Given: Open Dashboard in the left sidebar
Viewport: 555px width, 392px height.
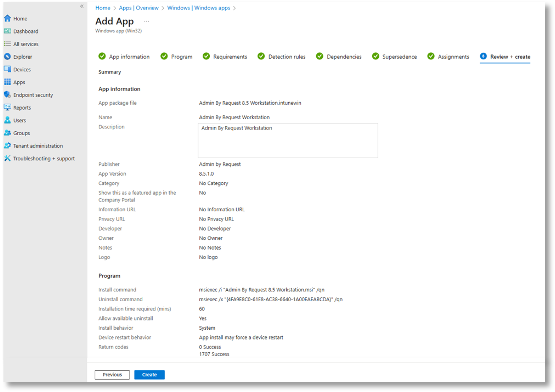Looking at the screenshot, I should [x=26, y=31].
